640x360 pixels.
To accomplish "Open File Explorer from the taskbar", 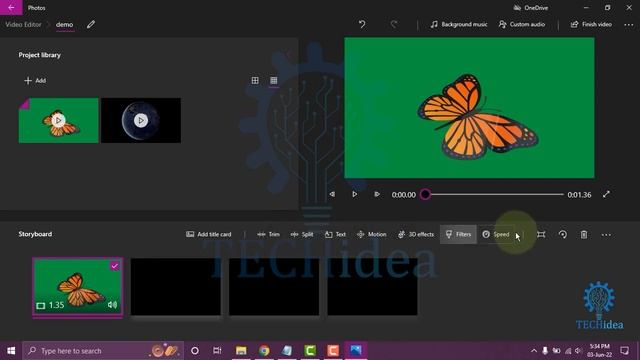I will pyautogui.click(x=241, y=351).
